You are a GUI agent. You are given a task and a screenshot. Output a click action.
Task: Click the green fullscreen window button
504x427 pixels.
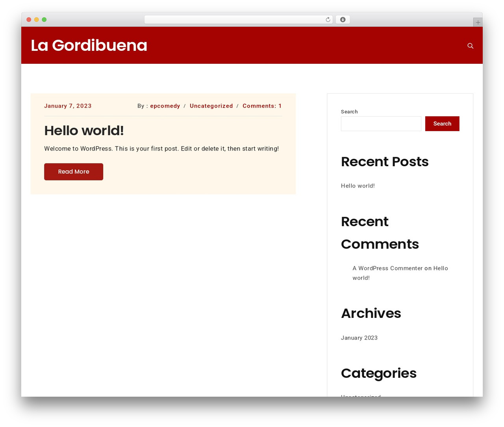tap(44, 20)
